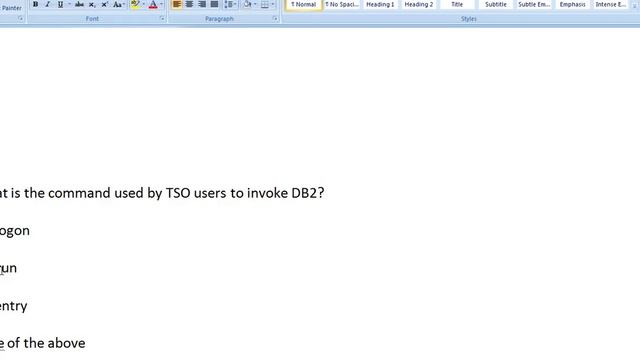Image resolution: width=640 pixels, height=360 pixels.
Task: Open shading color dropdown arrow
Action: 255,4
